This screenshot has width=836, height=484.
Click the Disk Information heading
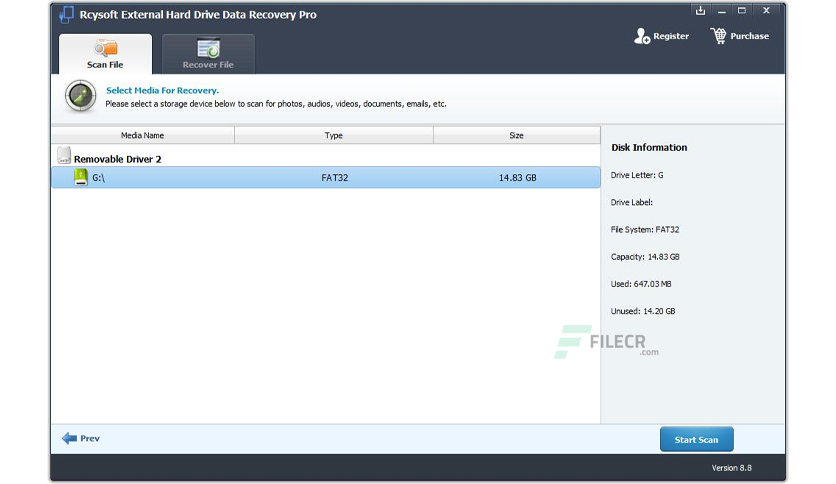[649, 148]
